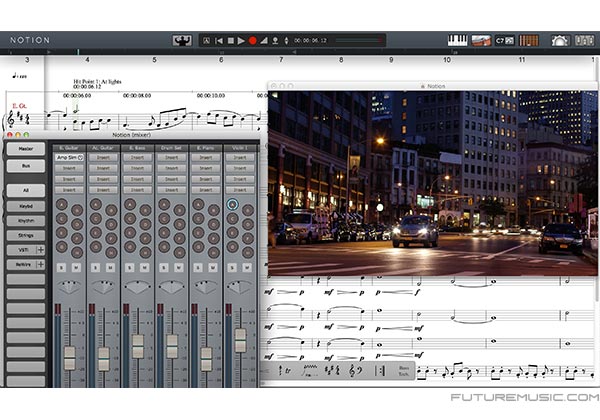Select the Hit Point 1 text label
The image size is (600, 420).
pyautogui.click(x=97, y=81)
